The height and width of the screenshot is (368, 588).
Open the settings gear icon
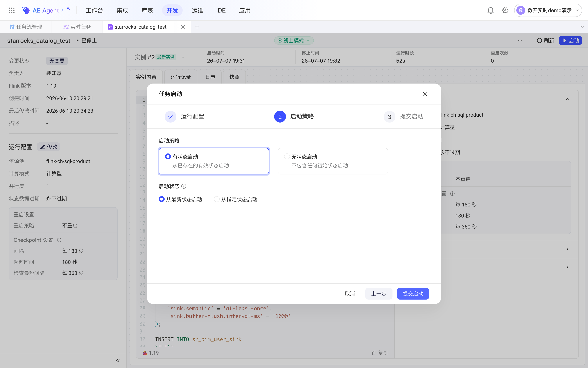pyautogui.click(x=505, y=10)
